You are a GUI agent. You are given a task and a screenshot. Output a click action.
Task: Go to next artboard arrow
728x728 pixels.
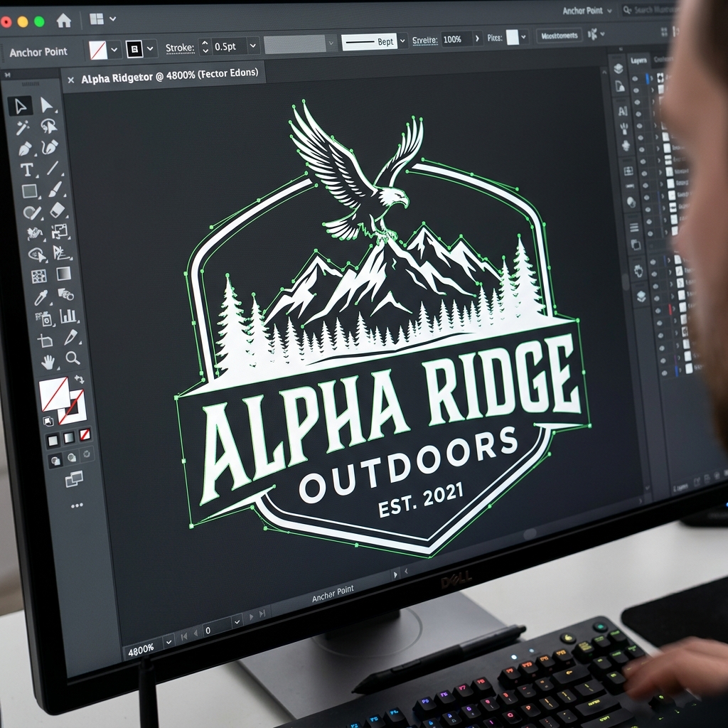[251, 616]
